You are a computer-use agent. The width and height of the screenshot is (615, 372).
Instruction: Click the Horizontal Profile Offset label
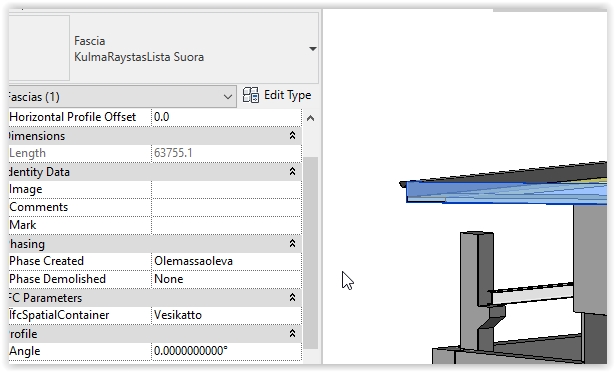pyautogui.click(x=73, y=117)
